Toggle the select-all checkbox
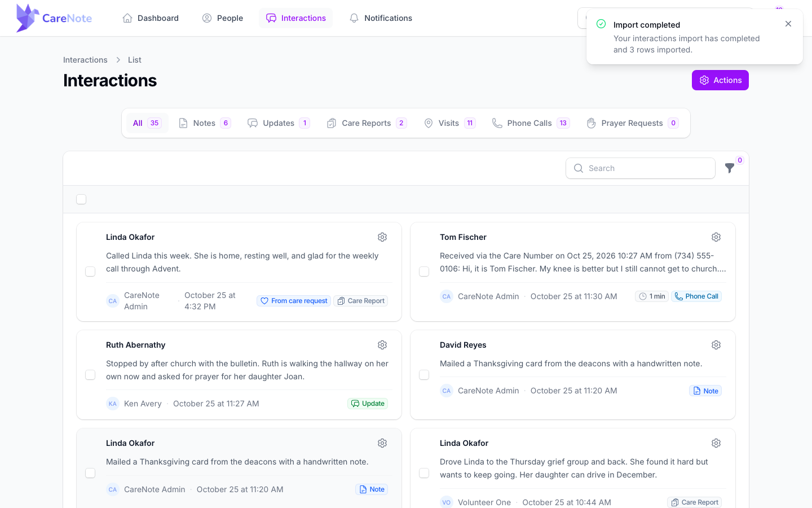The width and height of the screenshot is (812, 508). 81,199
